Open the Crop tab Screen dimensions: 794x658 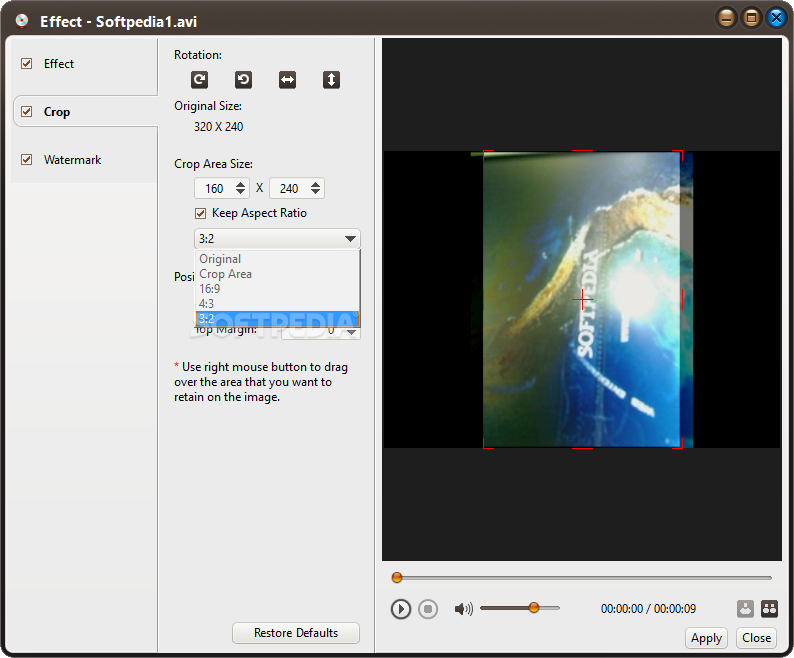pyautogui.click(x=85, y=111)
